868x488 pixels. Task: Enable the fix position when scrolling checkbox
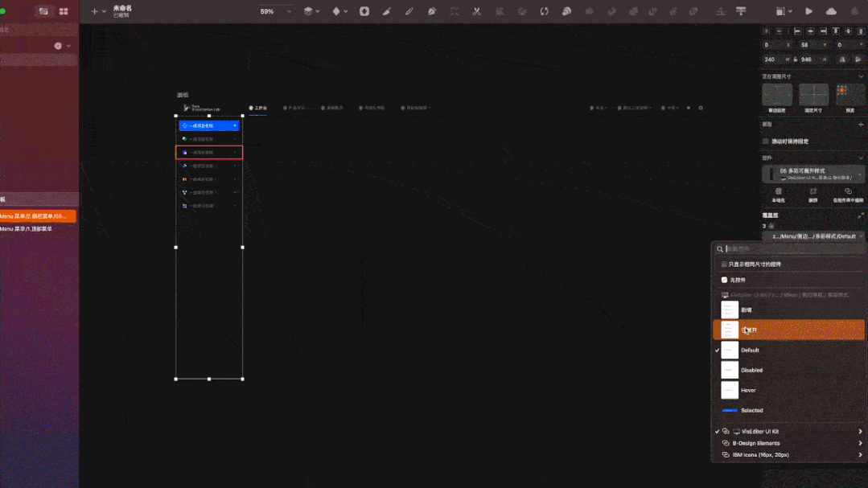[766, 141]
